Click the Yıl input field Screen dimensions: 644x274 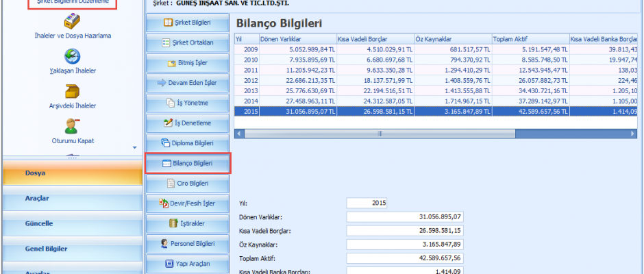pyautogui.click(x=367, y=203)
